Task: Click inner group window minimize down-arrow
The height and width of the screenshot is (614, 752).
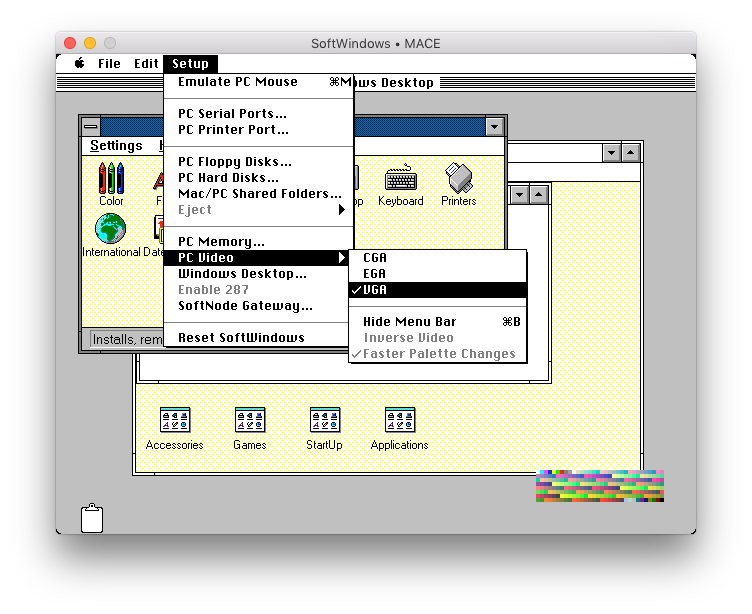Action: [520, 195]
